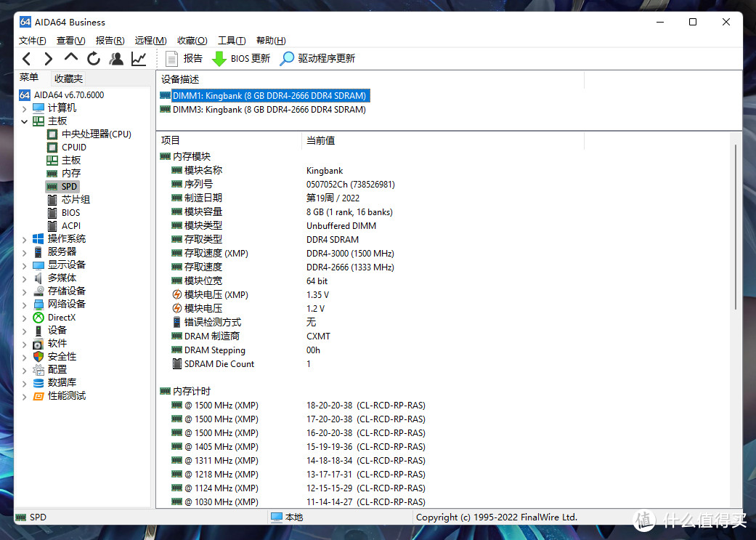Click the Forward navigation arrow

coord(48,59)
